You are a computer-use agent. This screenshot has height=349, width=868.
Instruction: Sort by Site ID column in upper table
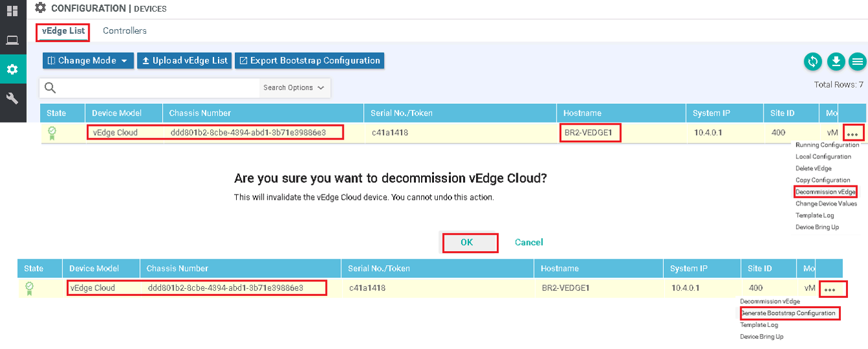point(782,113)
